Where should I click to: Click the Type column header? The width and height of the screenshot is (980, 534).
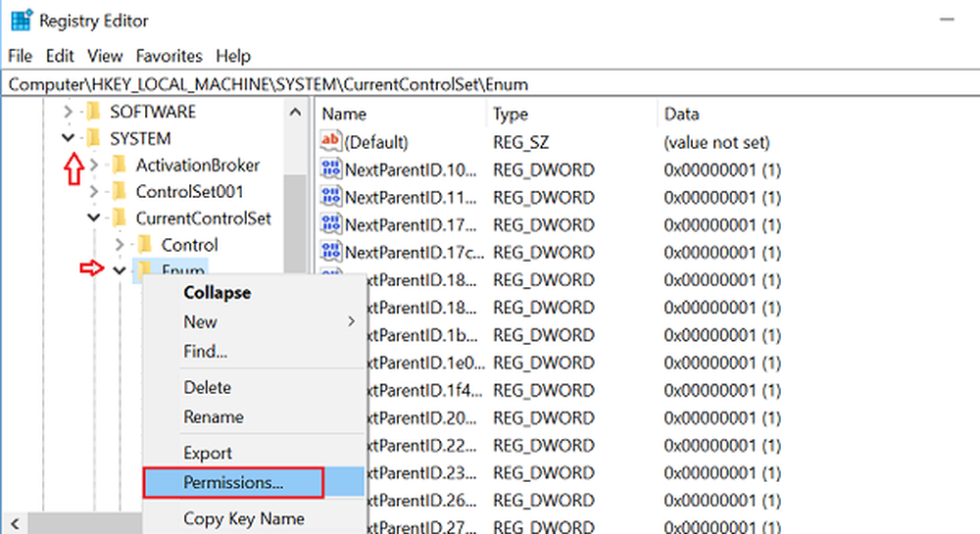(510, 115)
